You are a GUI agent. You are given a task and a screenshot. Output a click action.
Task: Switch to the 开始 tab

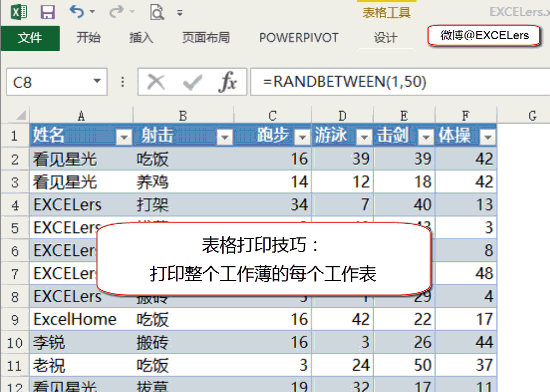(x=88, y=38)
